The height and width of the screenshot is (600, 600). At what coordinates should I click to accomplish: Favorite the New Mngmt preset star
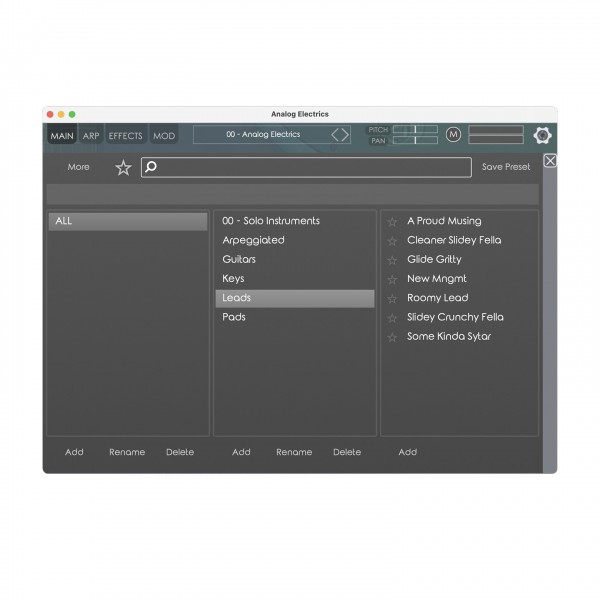point(392,280)
